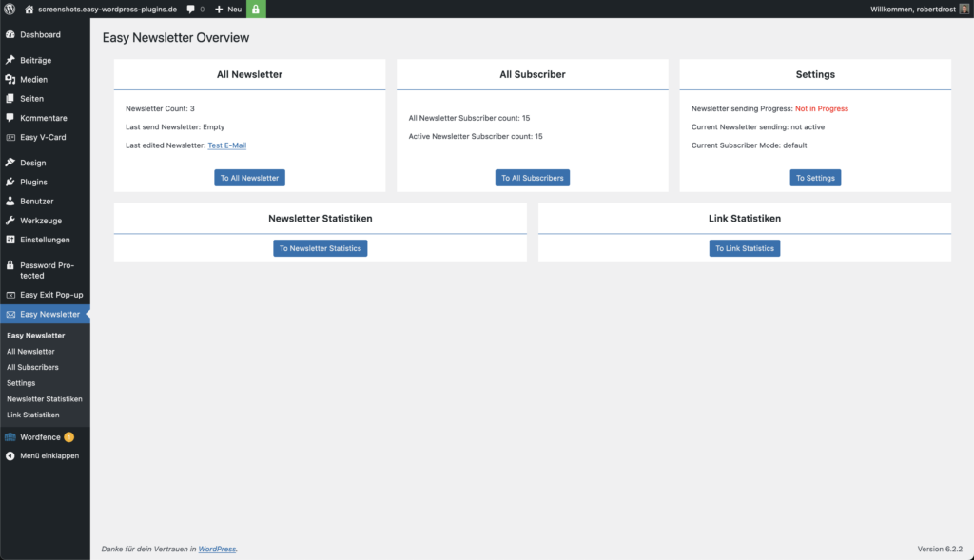Click the Wordfence orange notification badge
Screen dimensions: 974x560
click(68, 437)
